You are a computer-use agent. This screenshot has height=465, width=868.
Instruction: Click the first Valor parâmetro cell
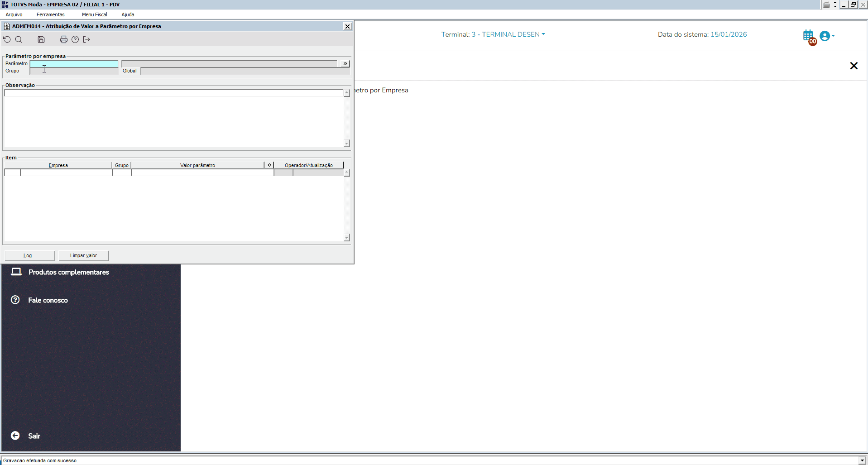(202, 173)
